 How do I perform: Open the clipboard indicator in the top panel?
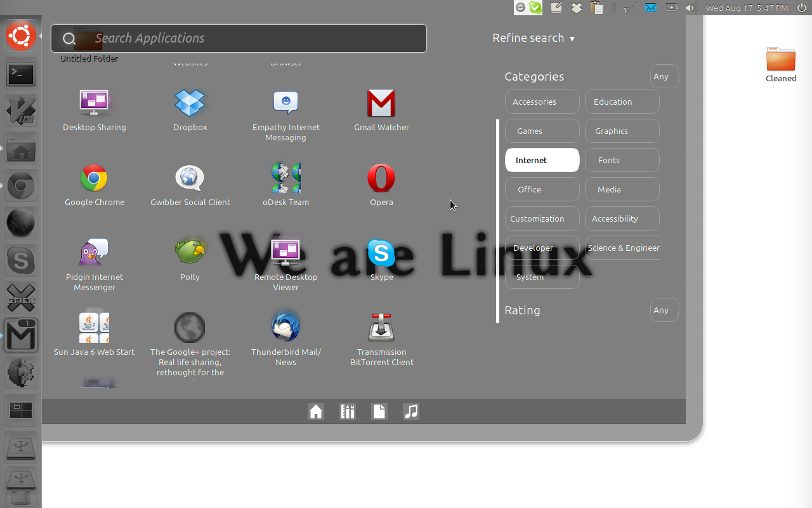point(596,8)
